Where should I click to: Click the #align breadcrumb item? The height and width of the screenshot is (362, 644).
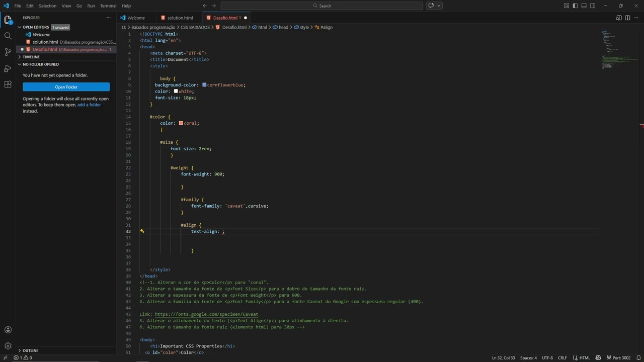(324, 27)
